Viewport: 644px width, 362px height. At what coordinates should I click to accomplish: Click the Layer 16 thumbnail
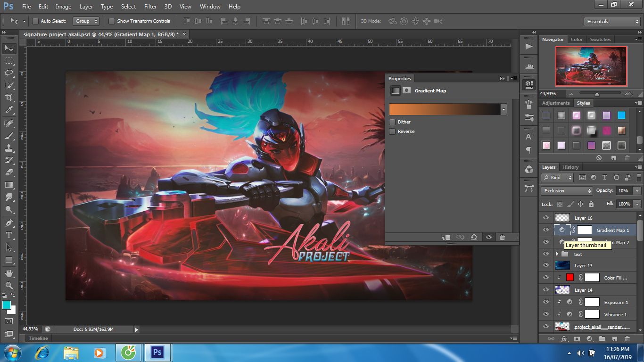[x=562, y=218]
